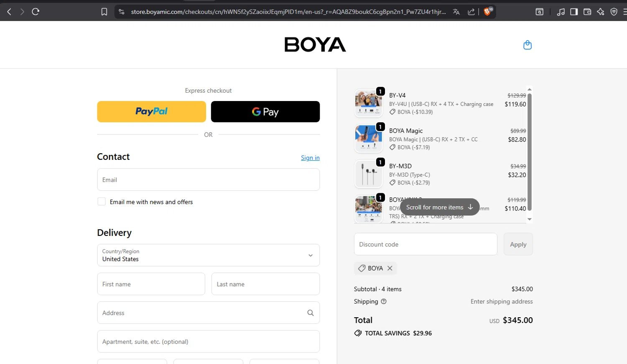Click the BOYA (-$7.19) discount line

tap(413, 147)
